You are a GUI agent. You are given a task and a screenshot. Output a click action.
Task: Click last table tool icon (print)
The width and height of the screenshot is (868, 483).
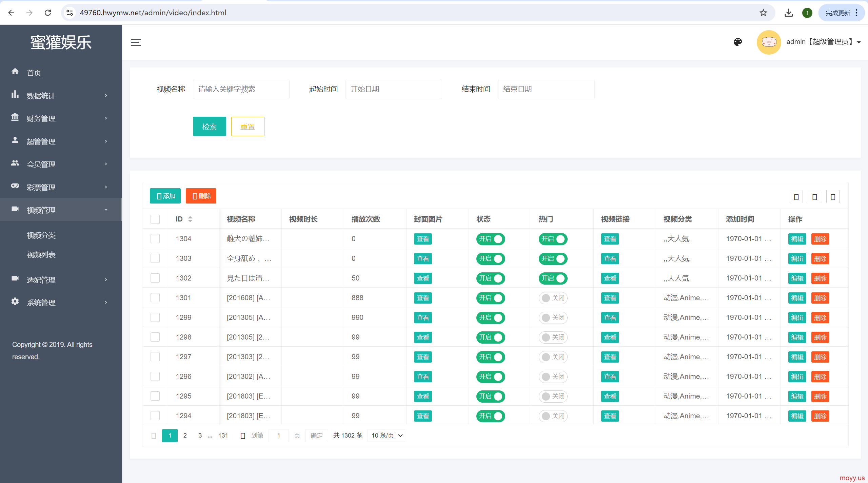833,197
